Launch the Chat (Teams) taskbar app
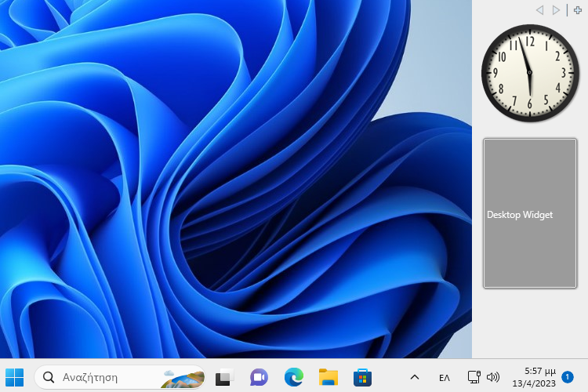The width and height of the screenshot is (588, 392). point(260,377)
